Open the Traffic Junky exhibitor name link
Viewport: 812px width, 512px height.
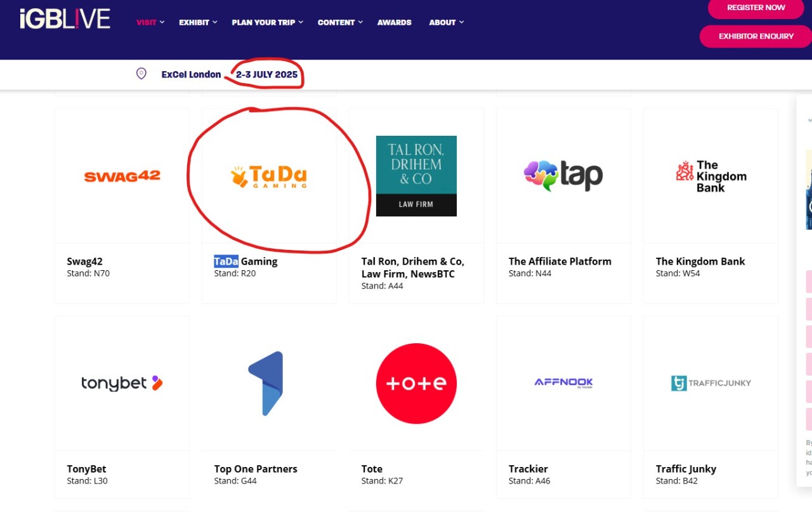pos(686,469)
